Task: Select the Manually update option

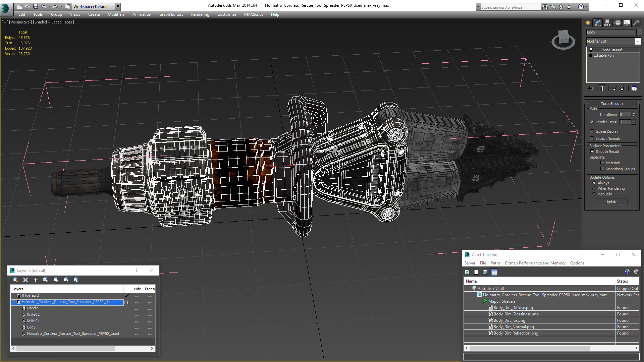Action: (x=594, y=194)
